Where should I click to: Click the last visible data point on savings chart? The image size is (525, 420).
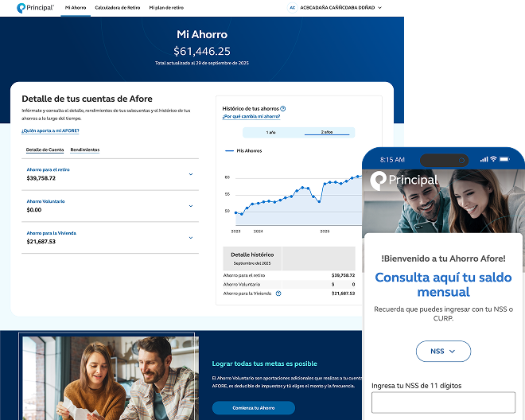coord(358,177)
